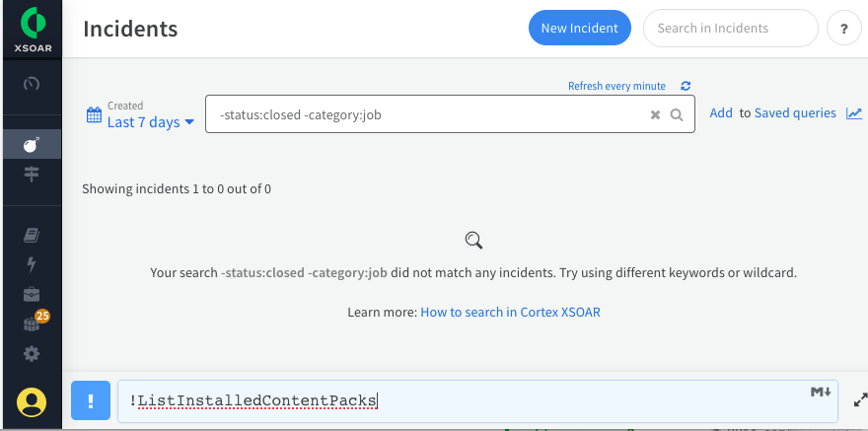Open the Playbooks book icon
Image resolution: width=868 pixels, height=431 pixels.
tap(31, 235)
